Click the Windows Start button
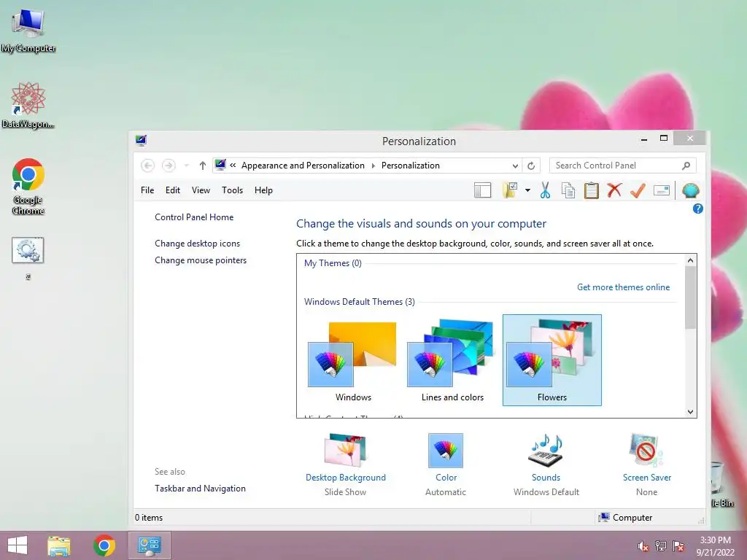Viewport: 747px width, 560px height. tap(18, 545)
